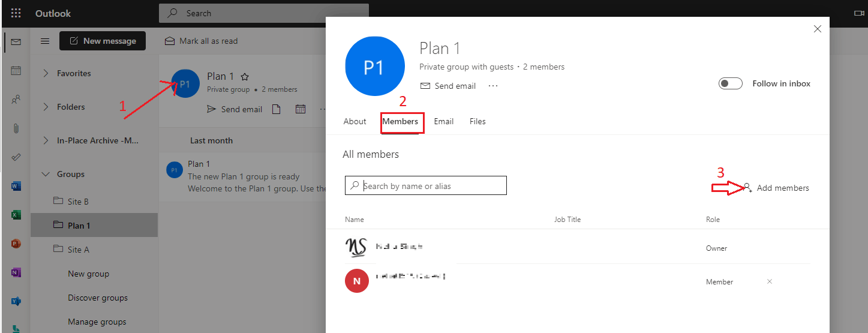Expand the Folders section
Viewport: 868px width, 333px height.
pos(46,107)
